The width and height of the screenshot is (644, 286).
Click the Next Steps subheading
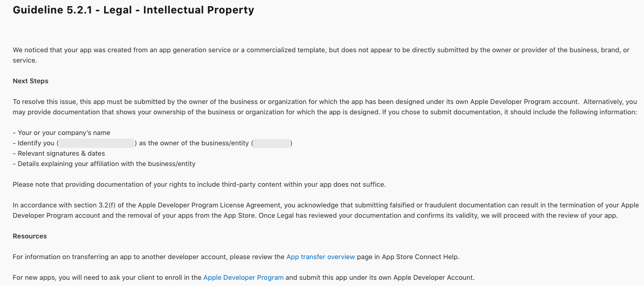[31, 81]
